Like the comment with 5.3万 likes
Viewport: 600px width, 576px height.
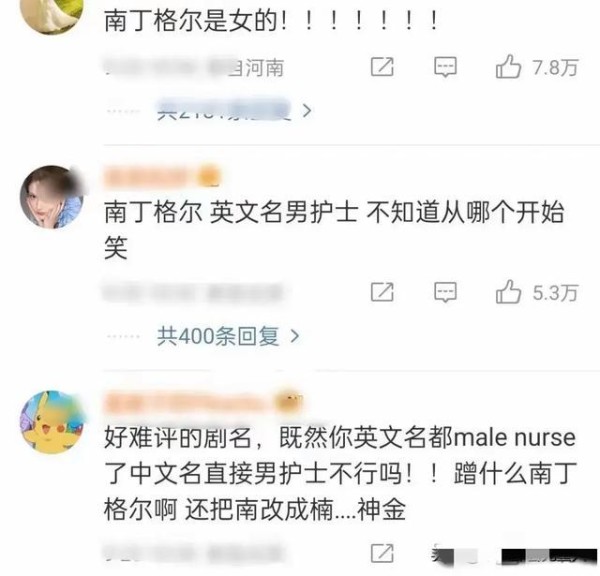point(508,292)
